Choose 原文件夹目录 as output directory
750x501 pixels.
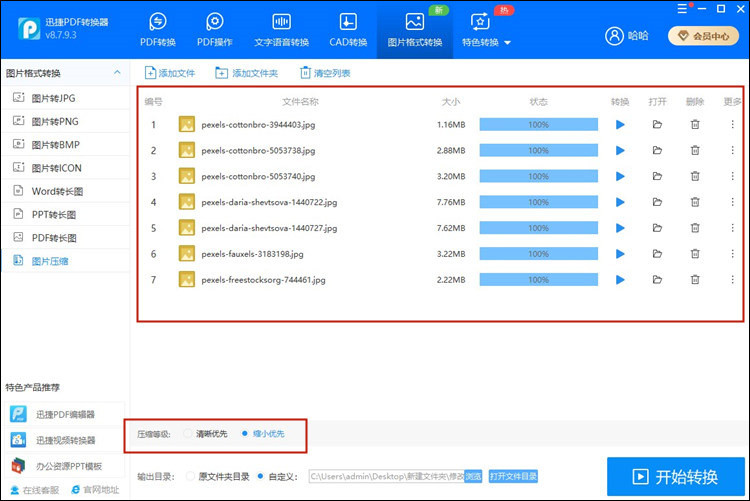click(191, 477)
